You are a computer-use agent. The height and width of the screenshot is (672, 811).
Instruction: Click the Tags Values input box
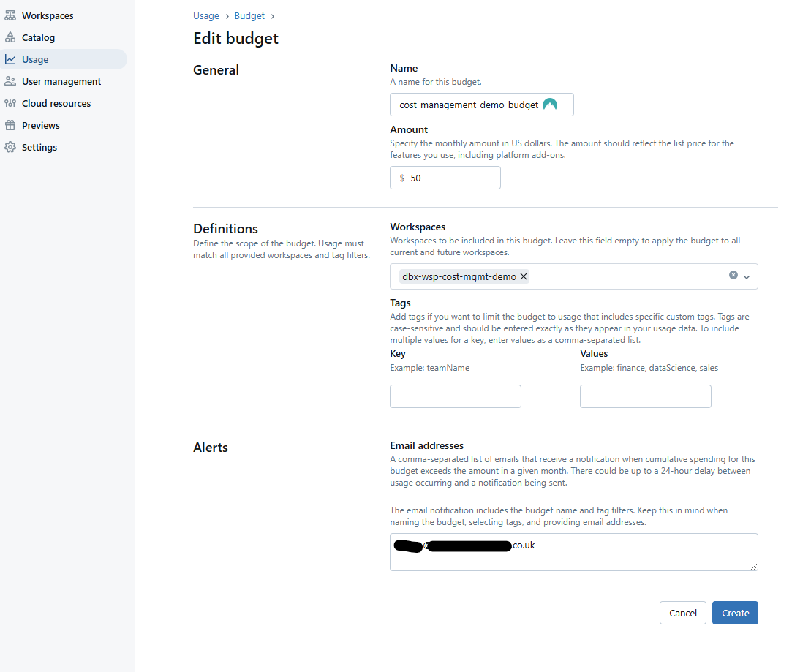point(645,396)
